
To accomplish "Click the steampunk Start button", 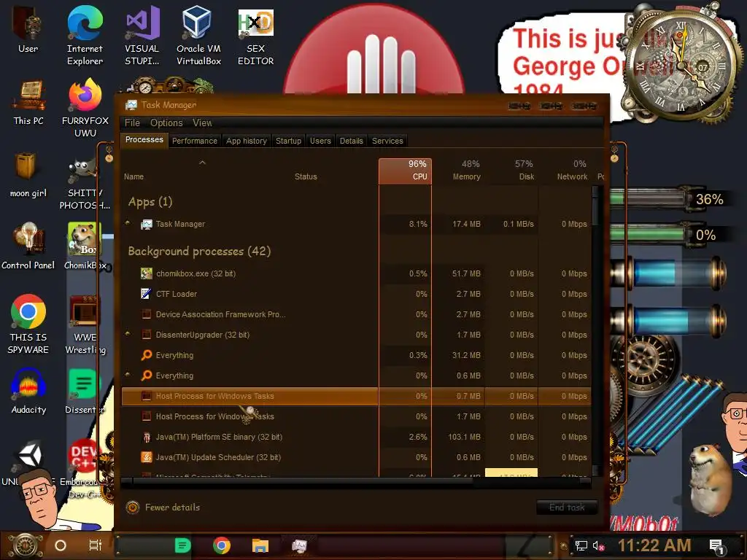I will tap(24, 545).
